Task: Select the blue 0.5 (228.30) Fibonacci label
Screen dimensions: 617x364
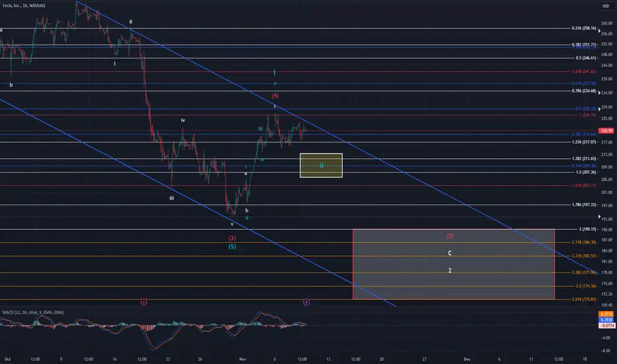Action: pos(586,109)
